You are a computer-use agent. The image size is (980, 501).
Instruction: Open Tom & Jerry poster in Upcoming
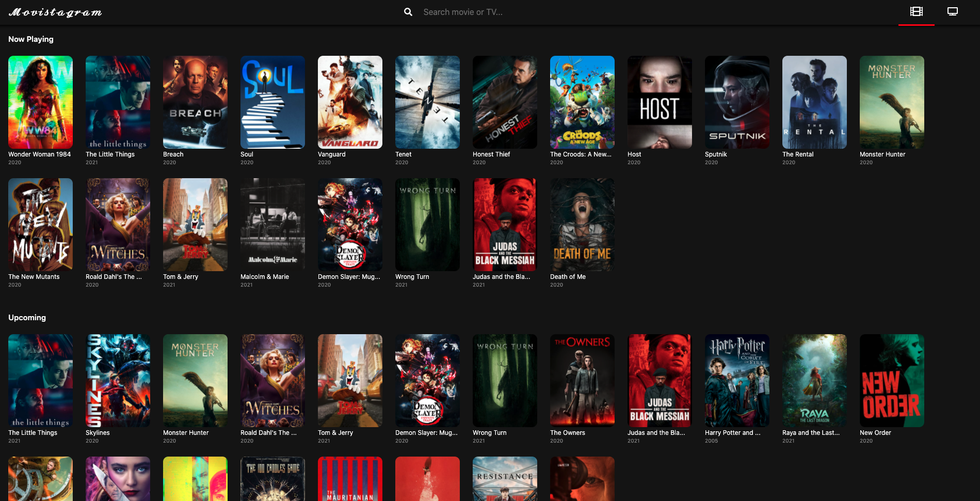tap(350, 381)
